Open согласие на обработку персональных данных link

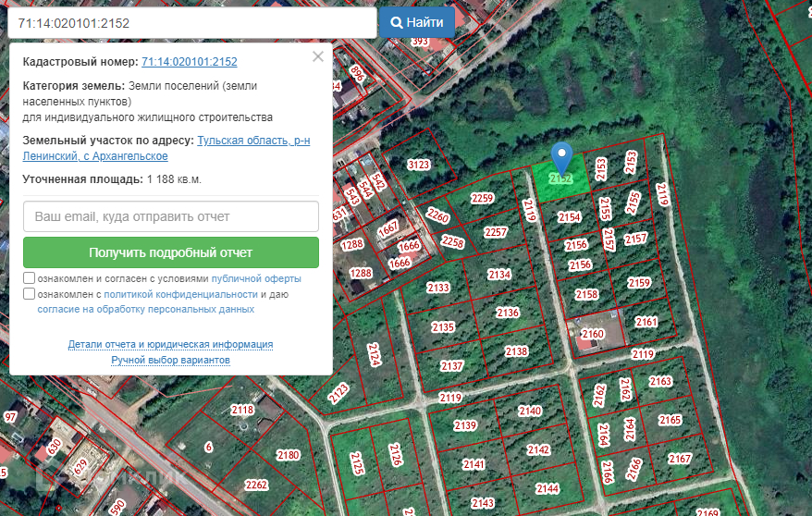coord(145,309)
